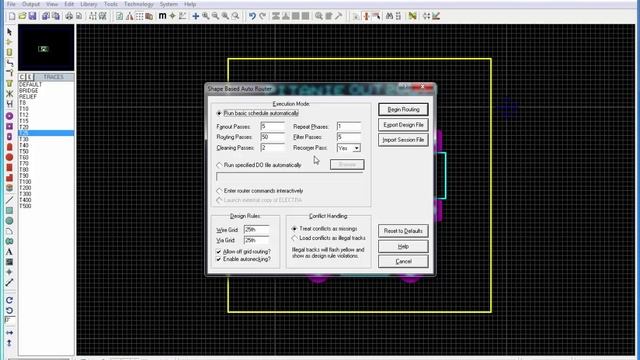Cancel the Auto Router dialog
Image resolution: width=640 pixels, height=360 pixels.
[x=403, y=261]
